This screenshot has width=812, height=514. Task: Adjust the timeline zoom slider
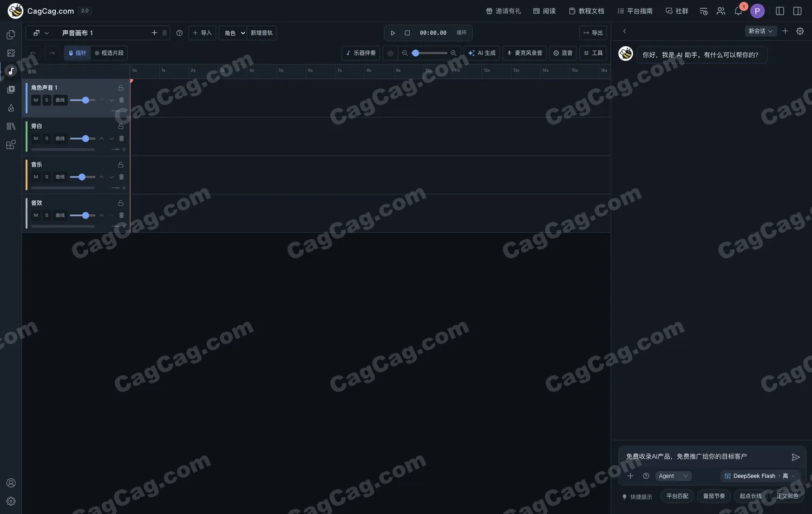(429, 53)
